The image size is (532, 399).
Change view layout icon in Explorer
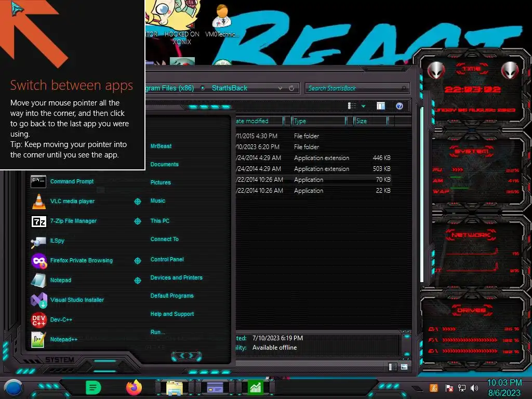click(352, 106)
